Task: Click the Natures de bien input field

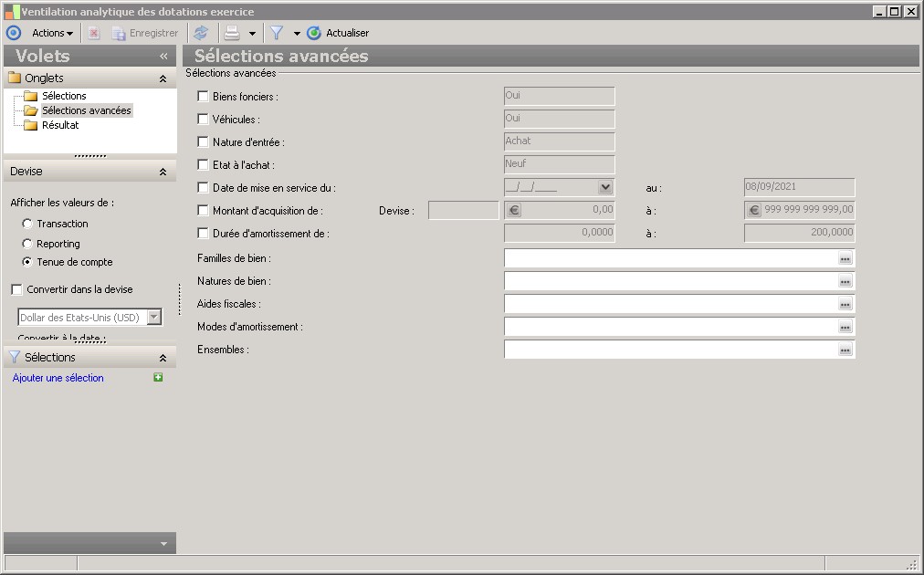Action: tap(670, 282)
